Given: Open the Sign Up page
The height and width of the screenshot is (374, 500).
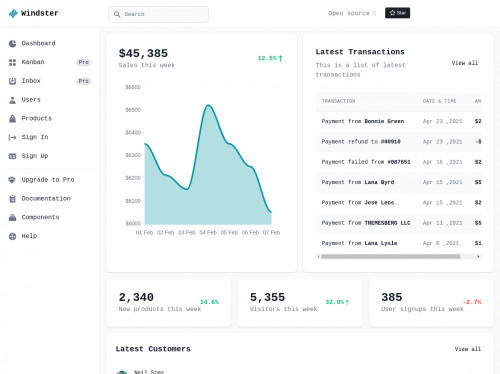Looking at the screenshot, I should pos(50,156).
